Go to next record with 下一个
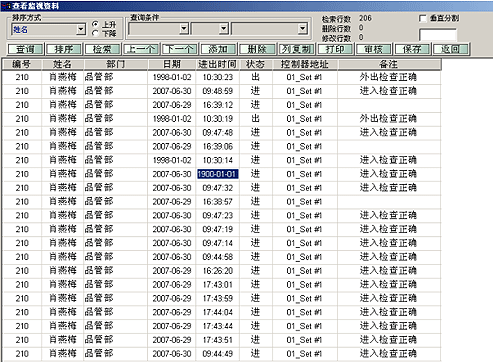 pyautogui.click(x=180, y=49)
